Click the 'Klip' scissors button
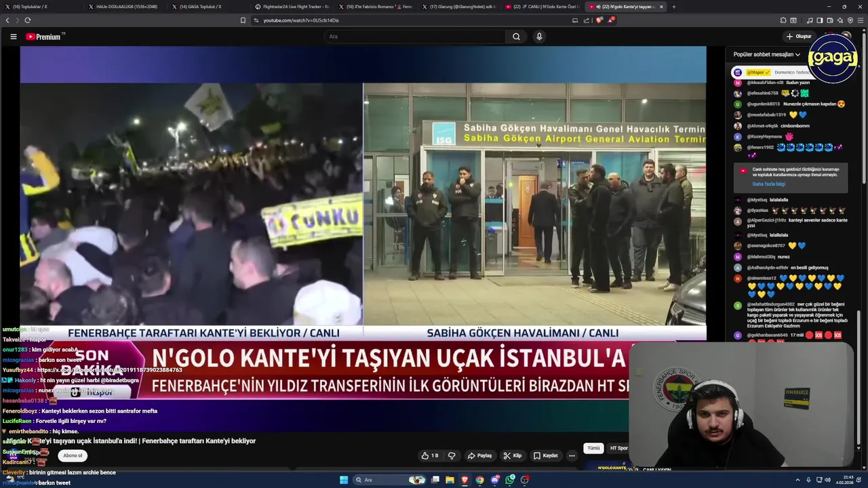The height and width of the screenshot is (488, 868). [x=512, y=455]
